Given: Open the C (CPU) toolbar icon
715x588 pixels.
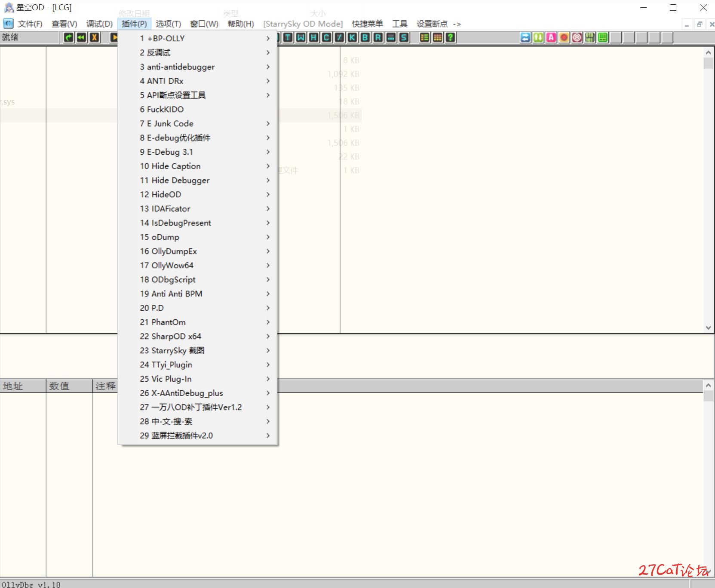Looking at the screenshot, I should coord(327,37).
